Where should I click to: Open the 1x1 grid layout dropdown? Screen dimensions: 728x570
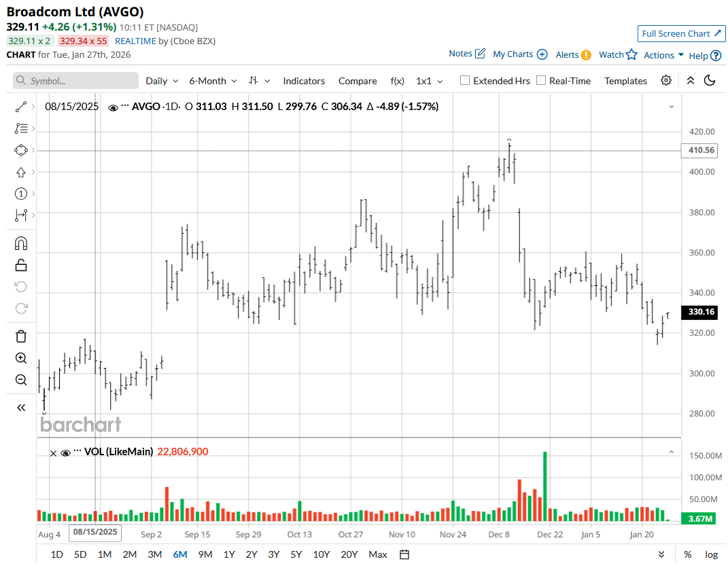430,81
